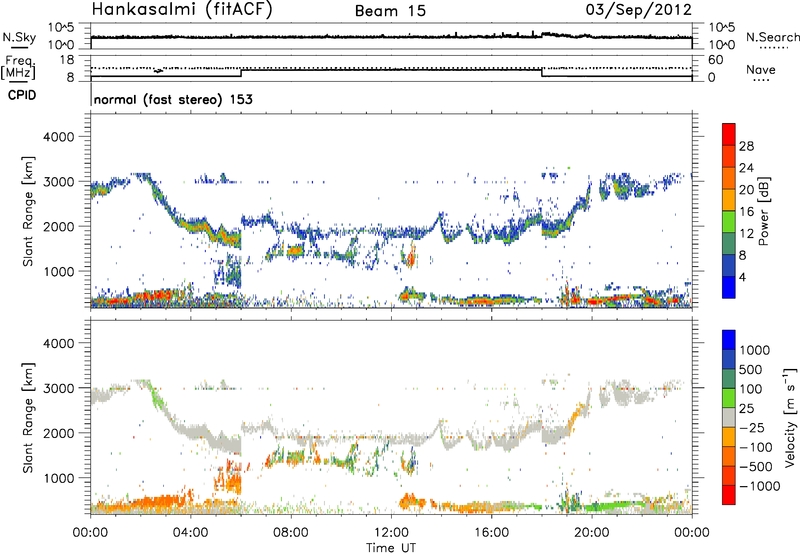
Task: Select the Beam 15 label
Action: coord(390,11)
